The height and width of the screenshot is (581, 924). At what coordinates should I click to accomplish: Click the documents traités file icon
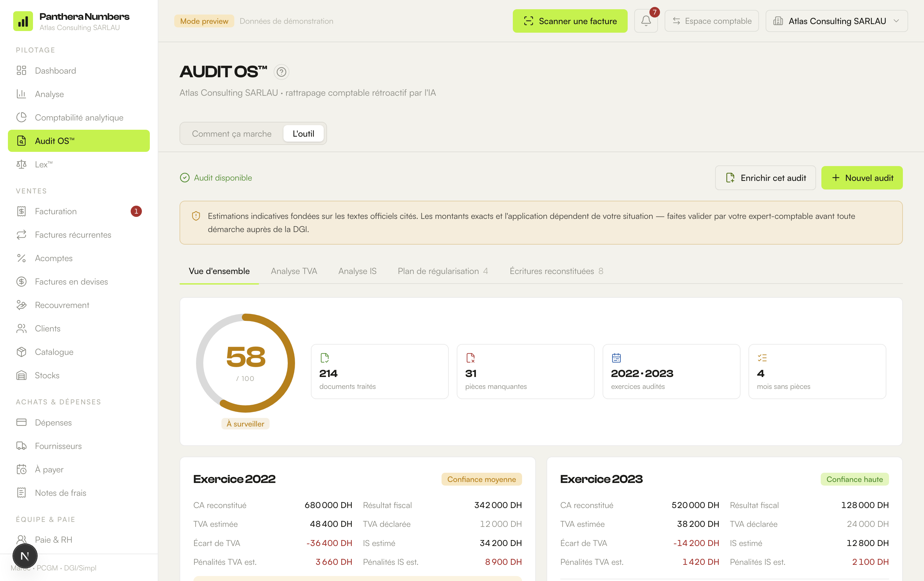[325, 358]
